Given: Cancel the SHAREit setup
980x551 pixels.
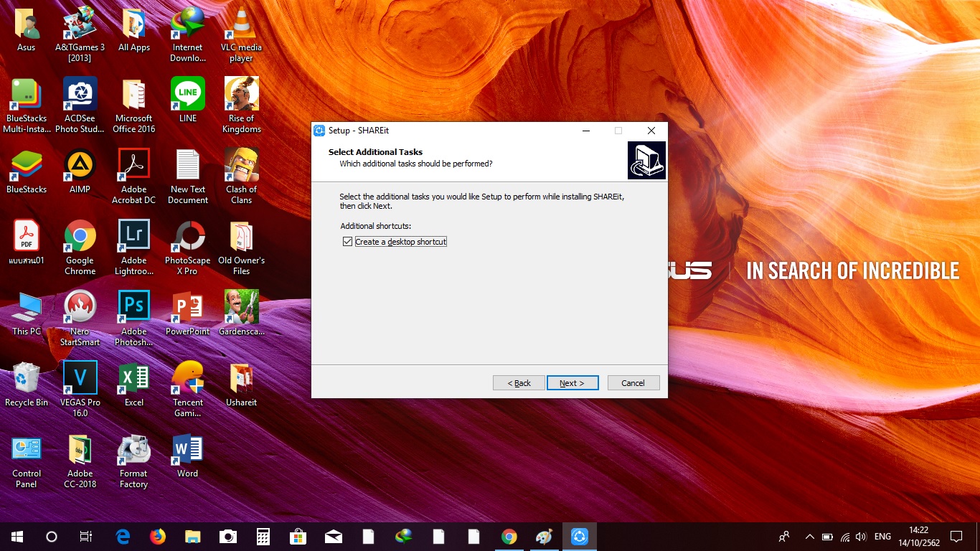Looking at the screenshot, I should coord(633,383).
